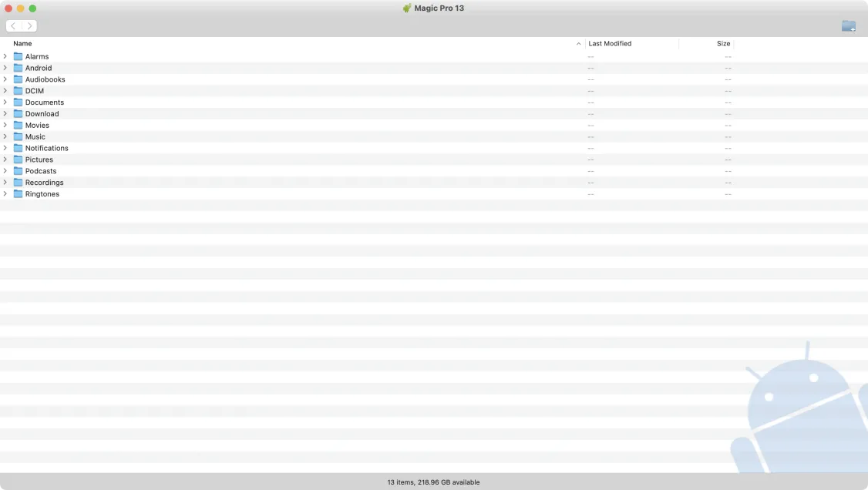This screenshot has height=490, width=868.
Task: Click the Recordings folder name
Action: tap(44, 183)
